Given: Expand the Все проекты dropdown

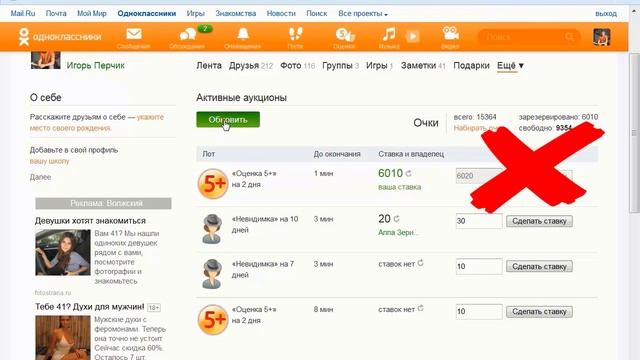Looking at the screenshot, I should [363, 13].
